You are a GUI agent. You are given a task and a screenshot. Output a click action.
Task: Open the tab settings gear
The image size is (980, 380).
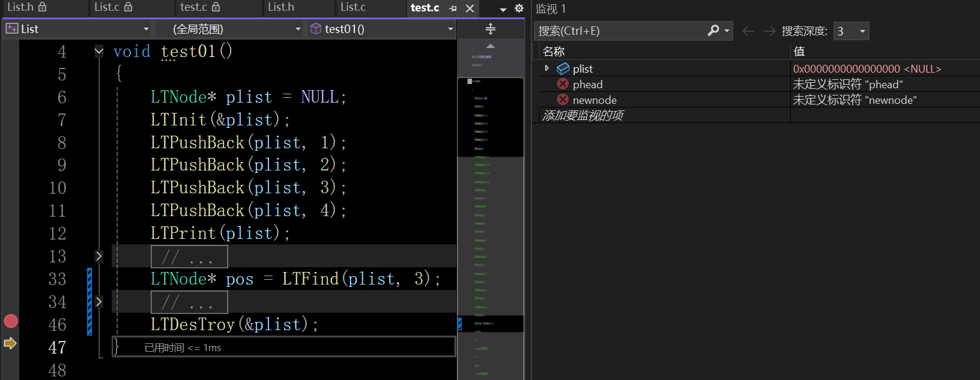coord(519,8)
